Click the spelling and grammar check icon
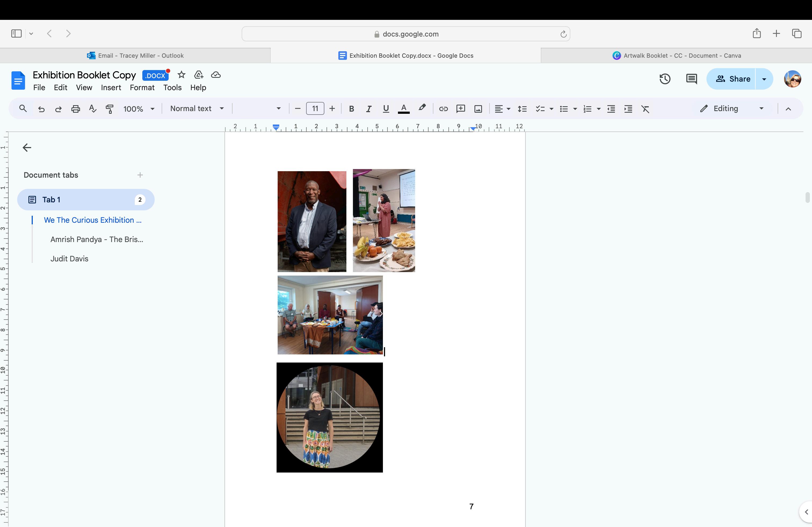 click(x=92, y=109)
